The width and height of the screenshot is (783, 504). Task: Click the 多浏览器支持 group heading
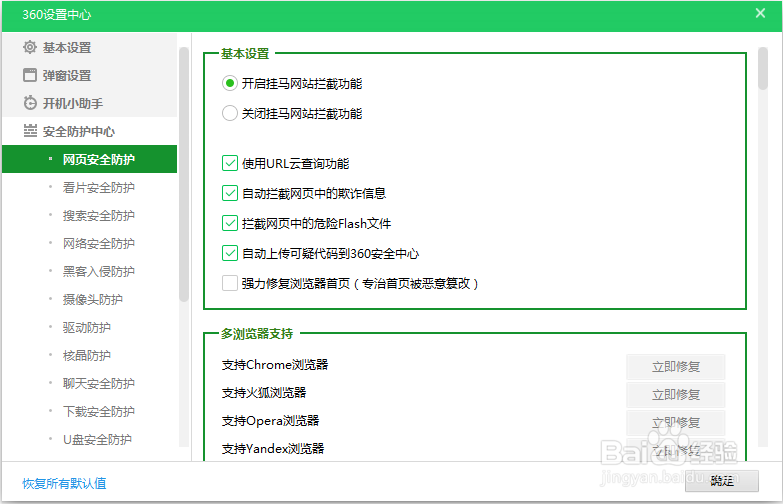(257, 333)
